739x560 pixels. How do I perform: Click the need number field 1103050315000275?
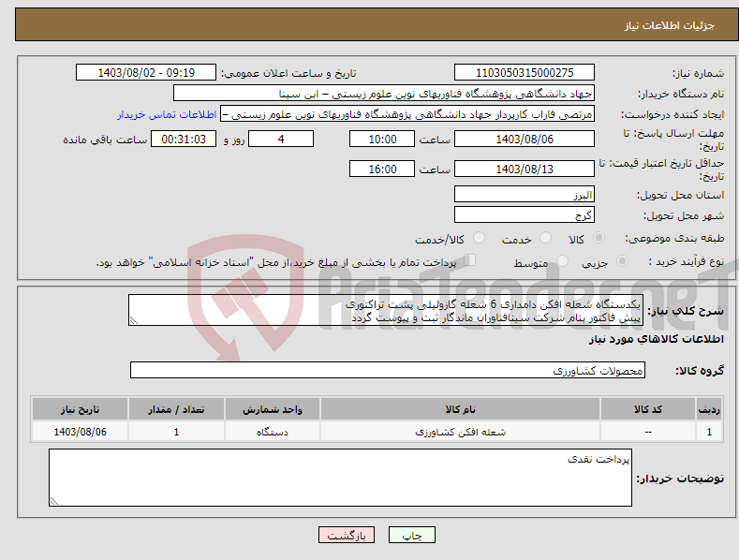pyautogui.click(x=525, y=73)
